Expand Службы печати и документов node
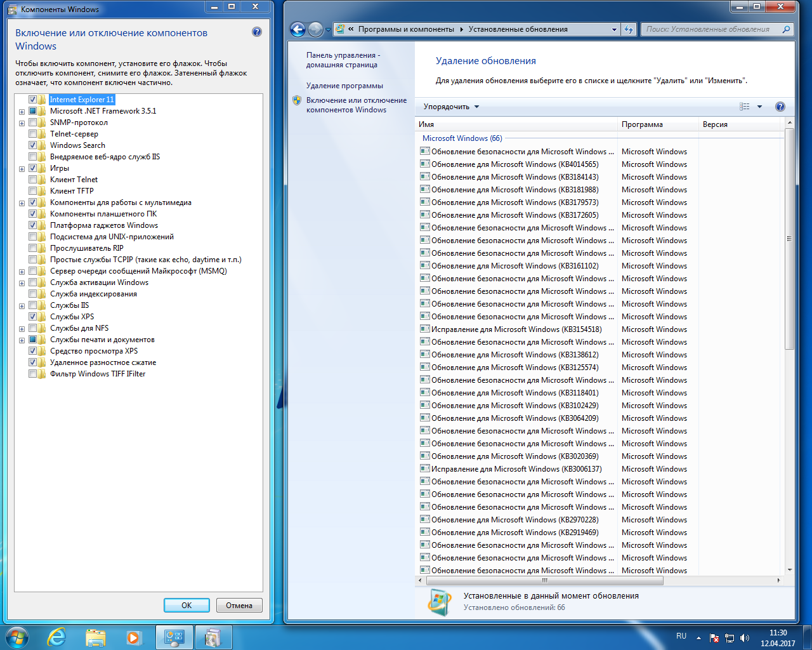This screenshot has width=812, height=650. pyautogui.click(x=22, y=340)
